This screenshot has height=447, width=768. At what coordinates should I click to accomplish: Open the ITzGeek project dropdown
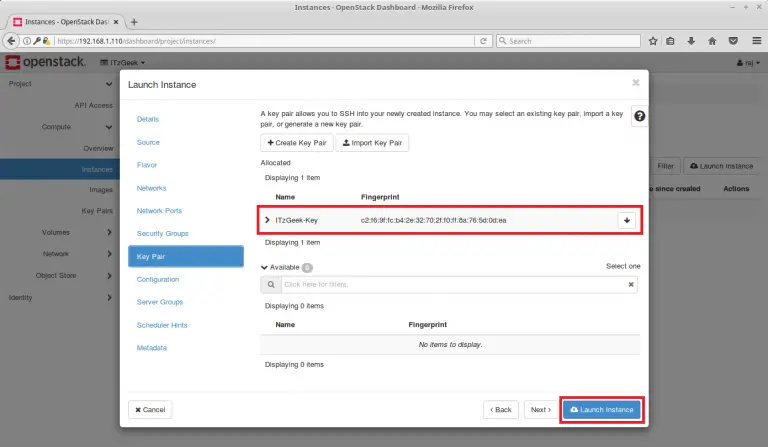125,63
